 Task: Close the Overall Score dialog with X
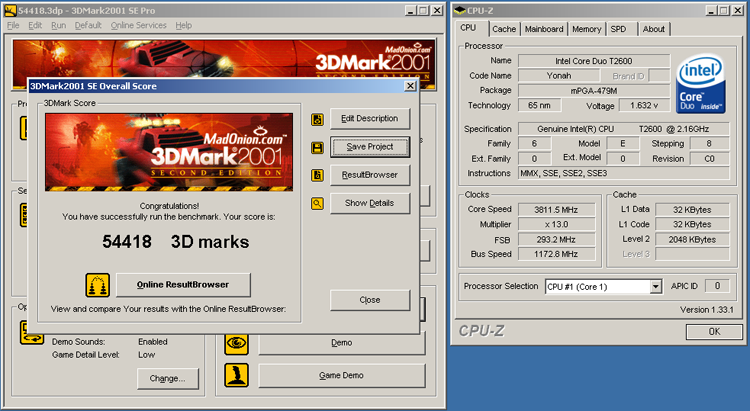click(x=410, y=86)
